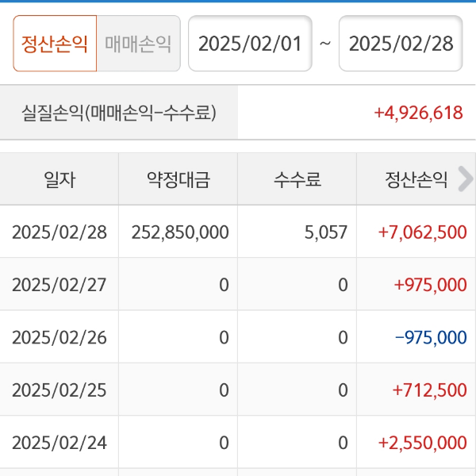The image size is (476, 476).
Task: Click the 실질손익(매매손익-수수료) label
Action: (119, 113)
